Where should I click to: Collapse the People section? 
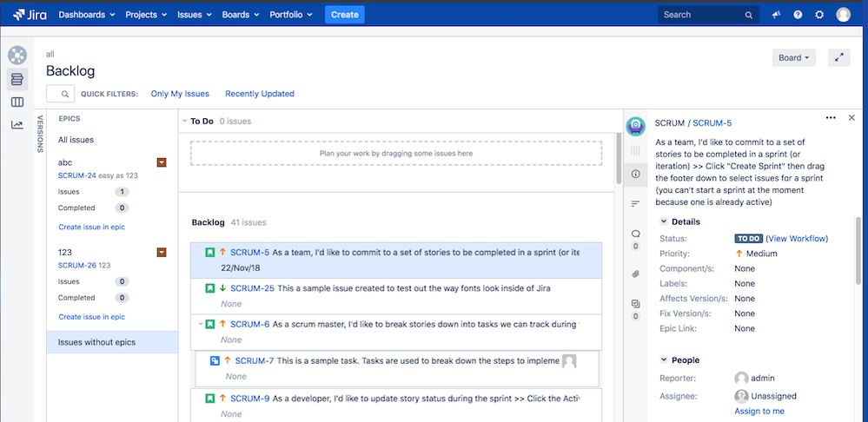[x=664, y=360]
